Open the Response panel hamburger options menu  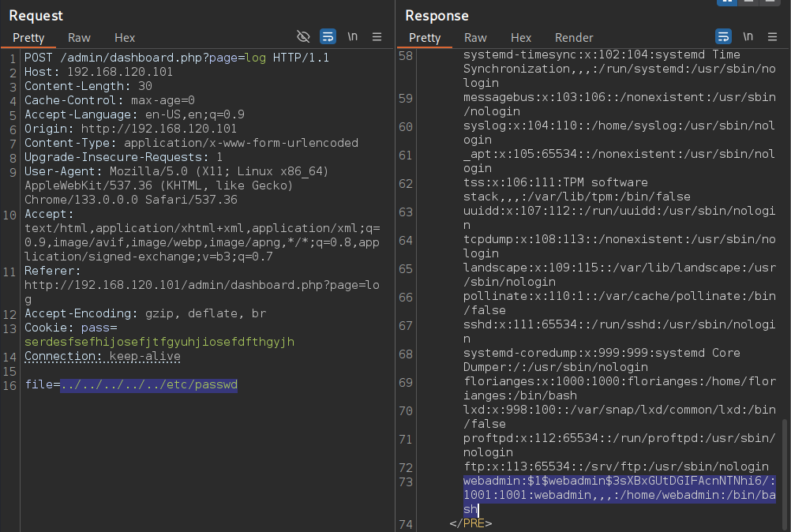(x=772, y=37)
